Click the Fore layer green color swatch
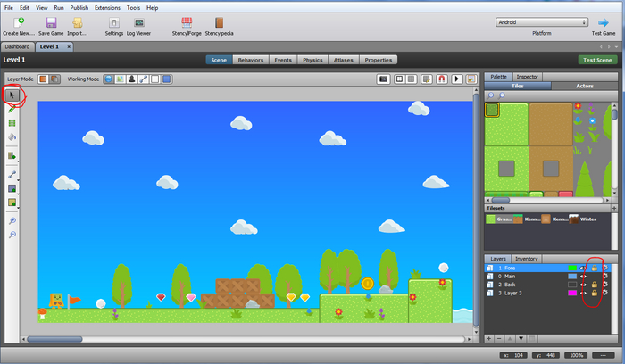625x364 pixels. point(572,267)
